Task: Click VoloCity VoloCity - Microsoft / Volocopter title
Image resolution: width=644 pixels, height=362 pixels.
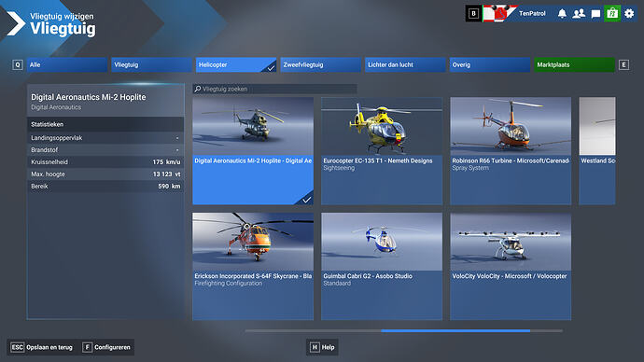Action: pos(510,276)
